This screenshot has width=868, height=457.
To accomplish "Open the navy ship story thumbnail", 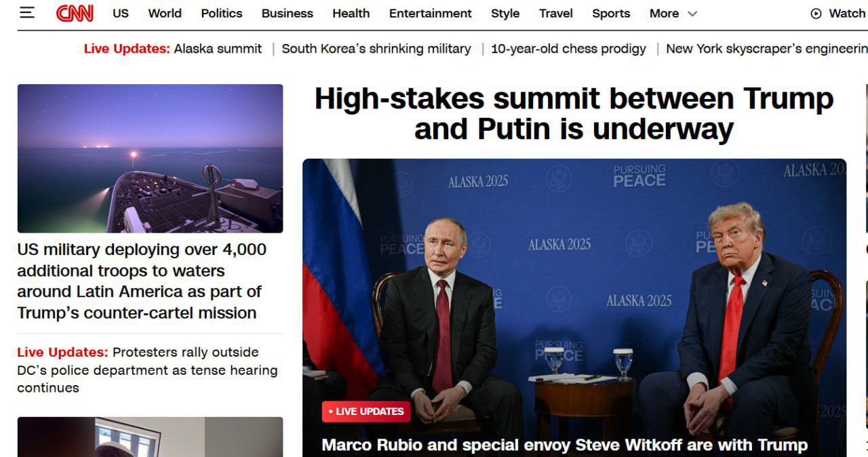I will pos(150,159).
